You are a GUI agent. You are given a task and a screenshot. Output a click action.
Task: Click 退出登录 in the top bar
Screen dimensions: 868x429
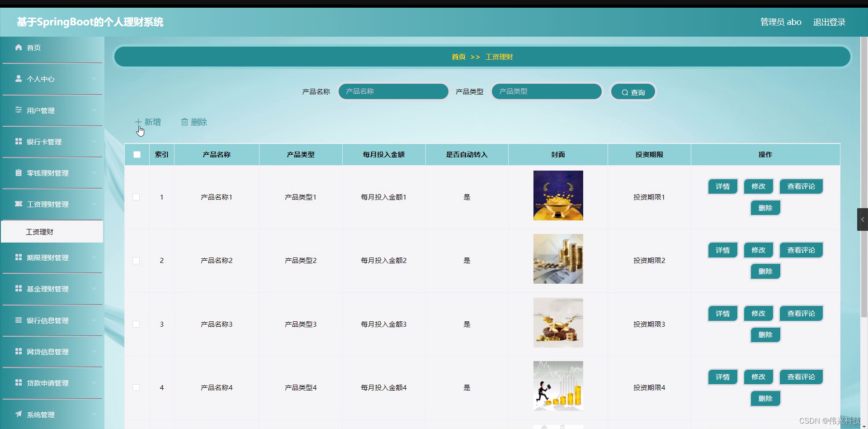pyautogui.click(x=829, y=22)
